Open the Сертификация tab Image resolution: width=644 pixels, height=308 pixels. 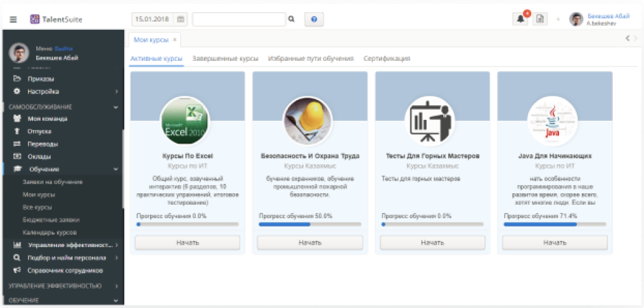pos(387,58)
